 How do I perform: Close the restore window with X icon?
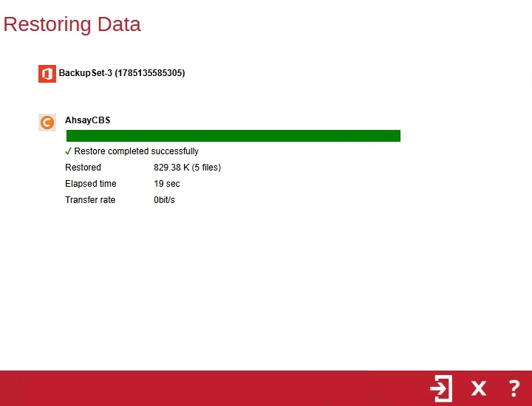[x=478, y=388]
